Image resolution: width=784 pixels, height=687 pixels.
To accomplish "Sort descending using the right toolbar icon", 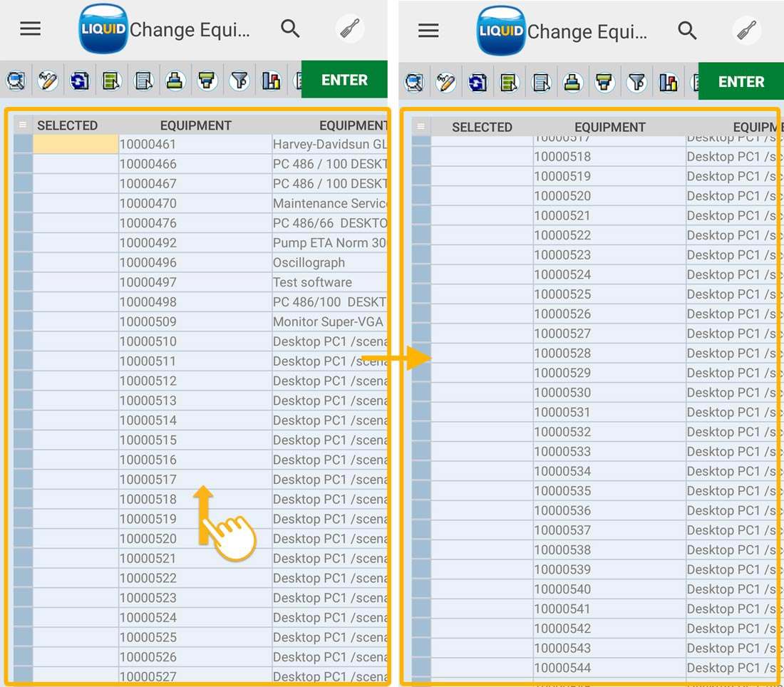I will pos(604,83).
